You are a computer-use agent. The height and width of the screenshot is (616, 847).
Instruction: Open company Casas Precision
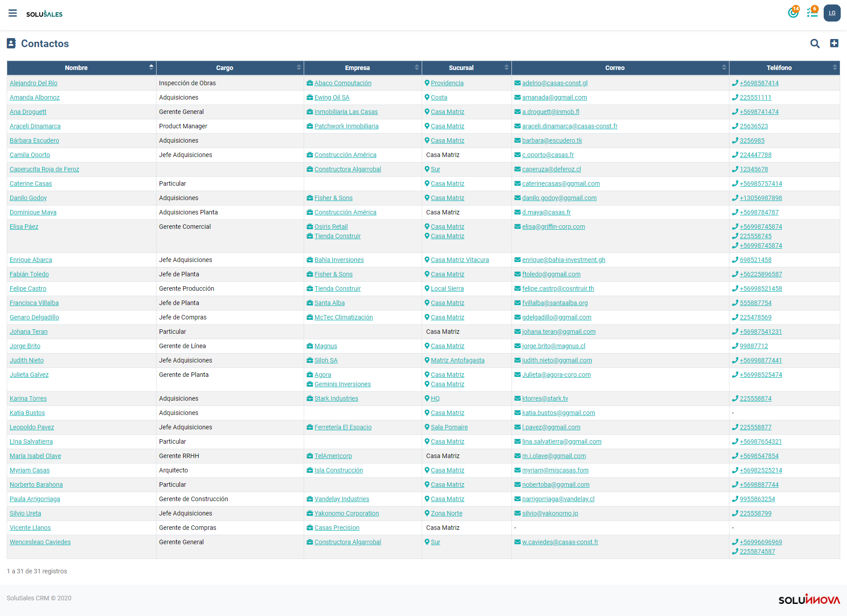pos(337,528)
